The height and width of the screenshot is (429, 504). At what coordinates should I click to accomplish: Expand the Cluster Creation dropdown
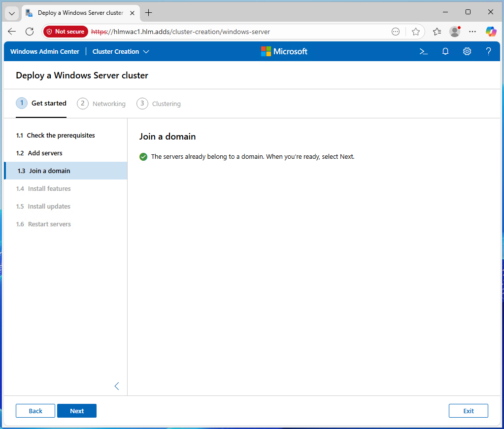(x=121, y=51)
